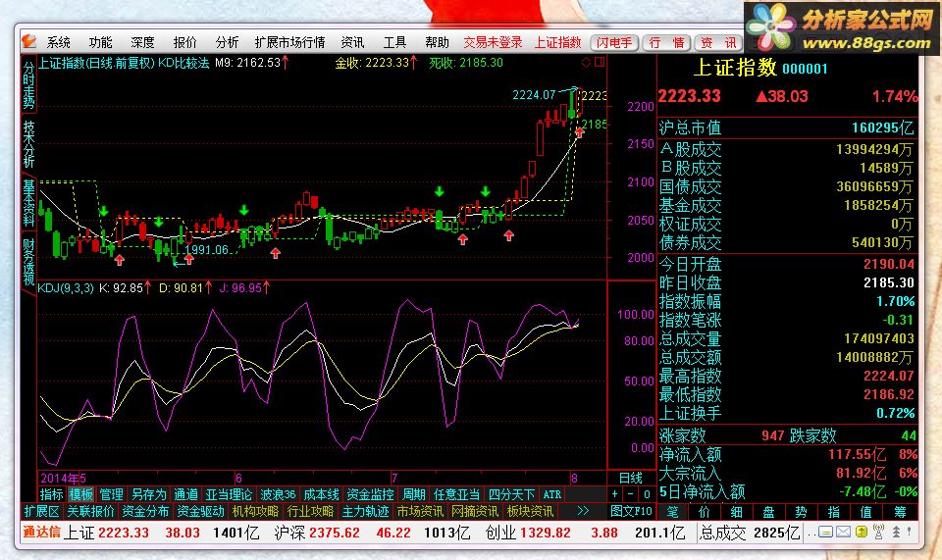942x560 pixels.
Task: Open the 系统 menu
Action: (58, 42)
